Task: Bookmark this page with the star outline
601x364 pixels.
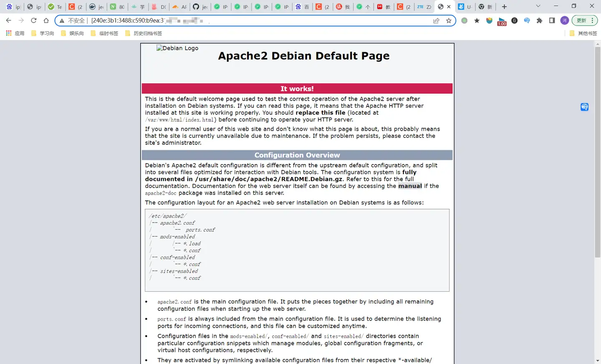Action: (x=449, y=20)
